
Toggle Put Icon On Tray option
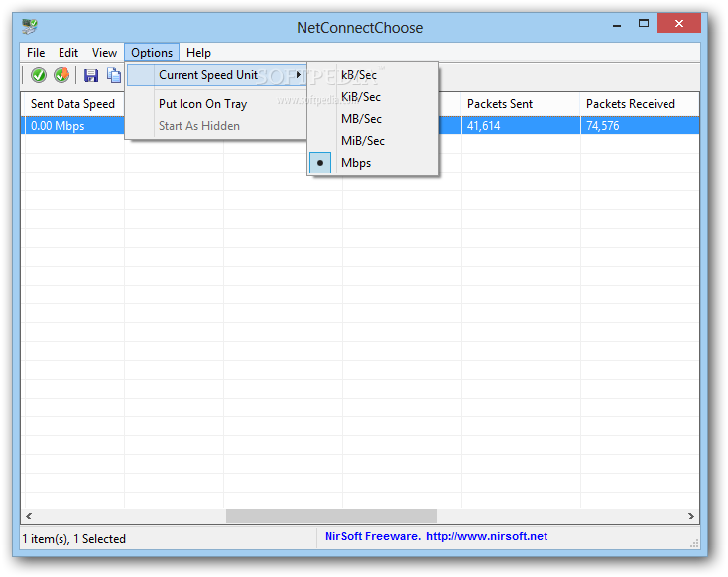pos(216,104)
